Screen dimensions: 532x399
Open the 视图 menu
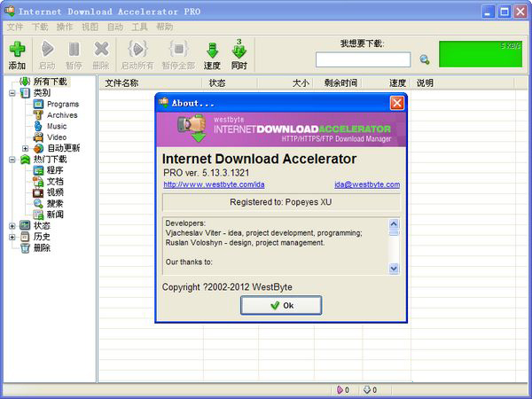click(90, 27)
